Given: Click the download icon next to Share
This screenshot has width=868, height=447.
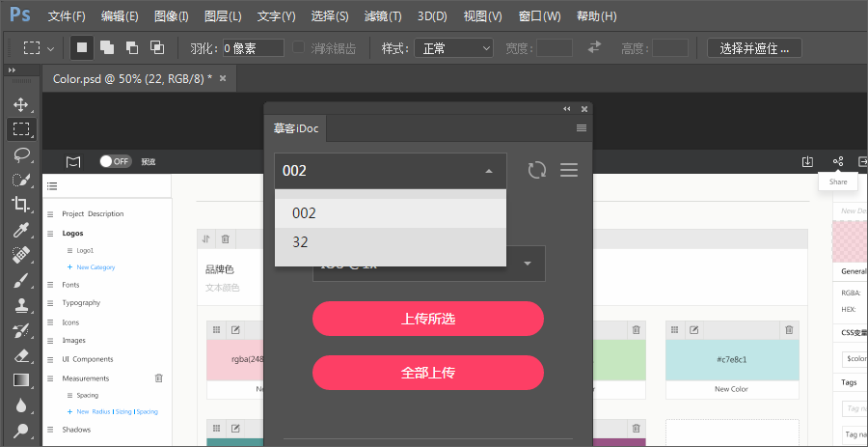Looking at the screenshot, I should pos(807,161).
